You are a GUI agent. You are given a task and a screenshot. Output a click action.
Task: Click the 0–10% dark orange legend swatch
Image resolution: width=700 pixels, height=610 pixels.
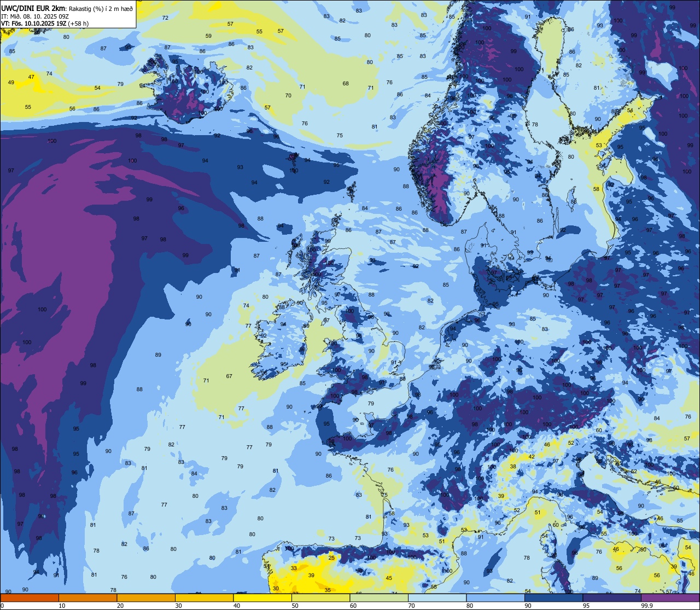point(30,598)
